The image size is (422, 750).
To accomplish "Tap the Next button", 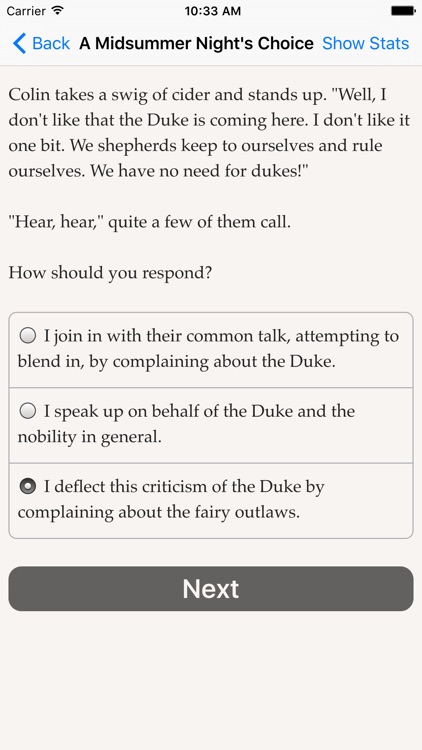I will coord(211,589).
